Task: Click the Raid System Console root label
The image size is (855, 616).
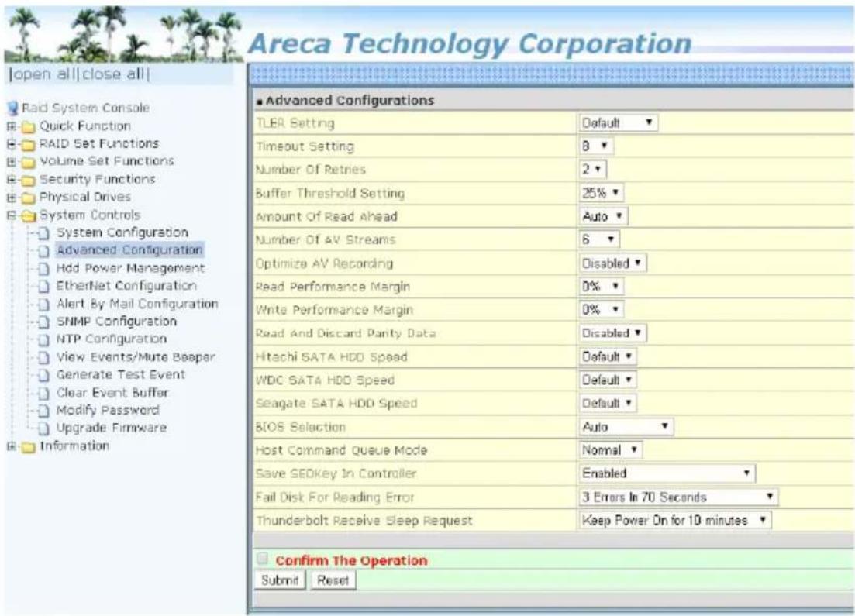Action: click(x=85, y=108)
